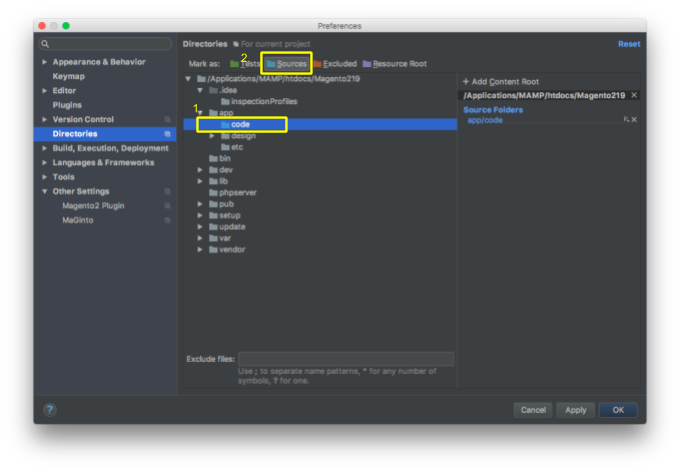Collapse Other Settings section
The width and height of the screenshot is (680, 472).
44,191
